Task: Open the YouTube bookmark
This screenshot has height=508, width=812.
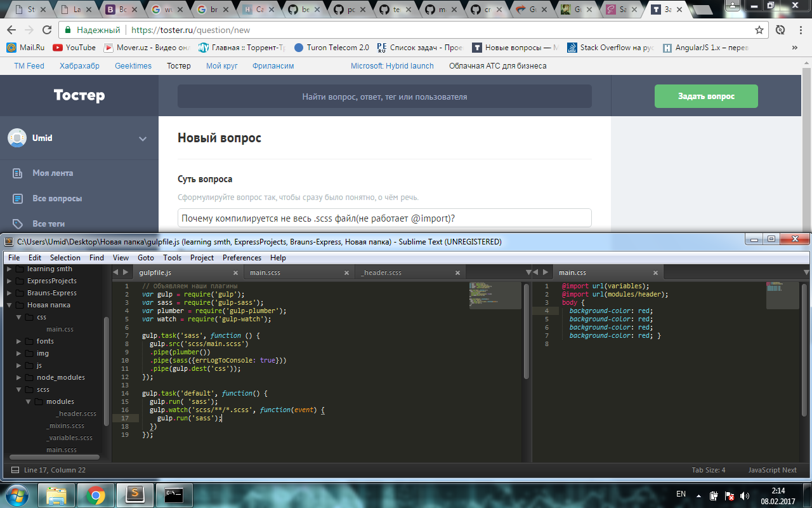Action: point(74,48)
